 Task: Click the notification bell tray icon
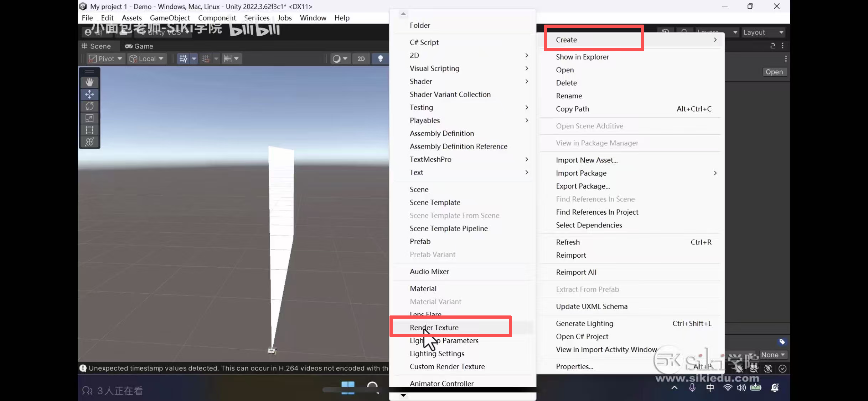tap(775, 387)
